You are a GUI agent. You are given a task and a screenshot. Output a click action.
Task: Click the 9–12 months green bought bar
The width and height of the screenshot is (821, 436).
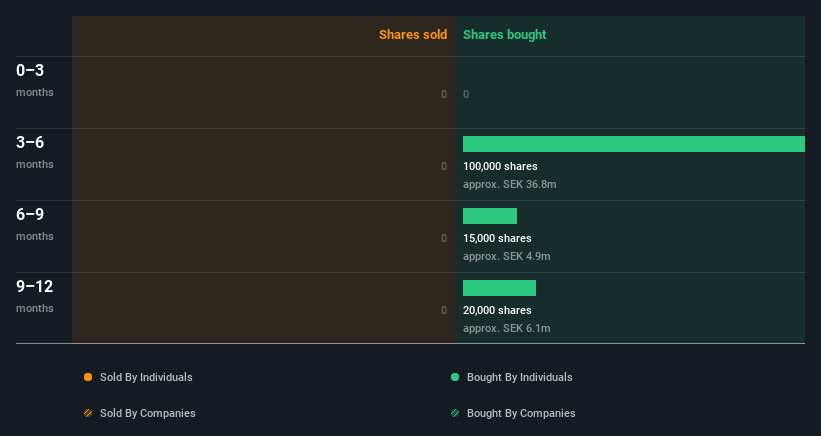(499, 288)
